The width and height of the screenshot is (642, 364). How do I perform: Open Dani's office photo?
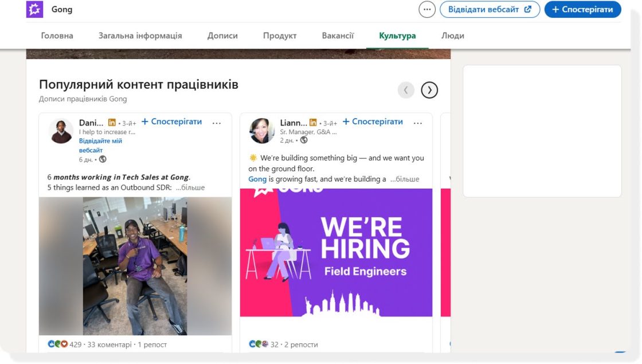135,266
